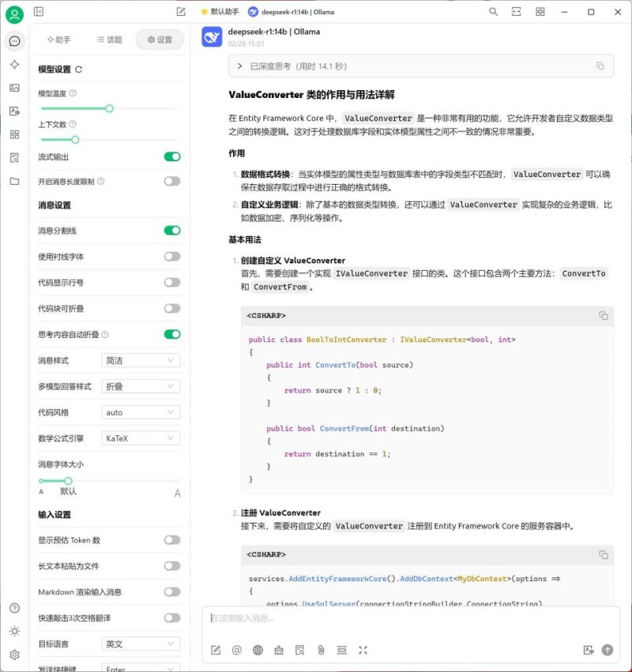This screenshot has width=632, height=672.
Task: Click the 模型温度 slider handle
Action: 110,108
